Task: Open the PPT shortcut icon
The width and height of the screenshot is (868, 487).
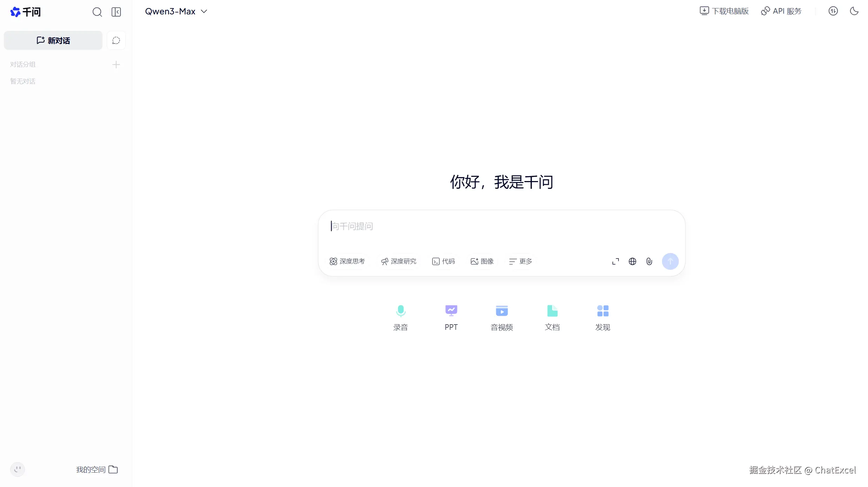Action: point(451,318)
